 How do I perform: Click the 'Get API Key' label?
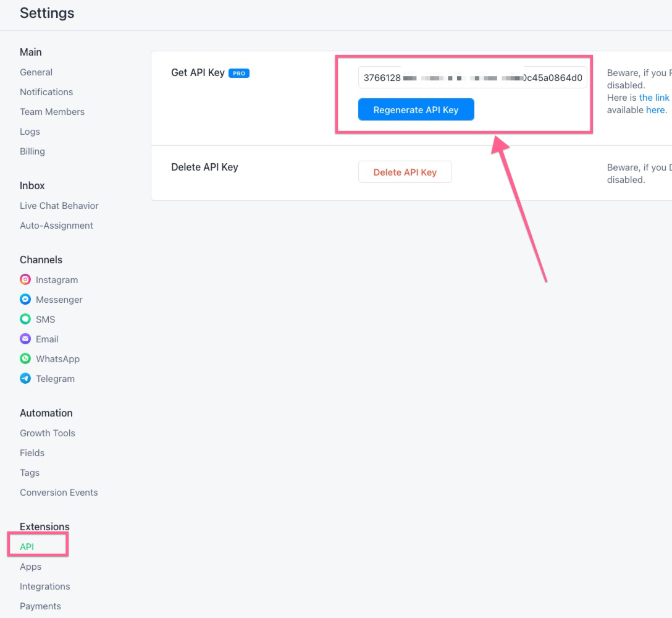(x=198, y=73)
